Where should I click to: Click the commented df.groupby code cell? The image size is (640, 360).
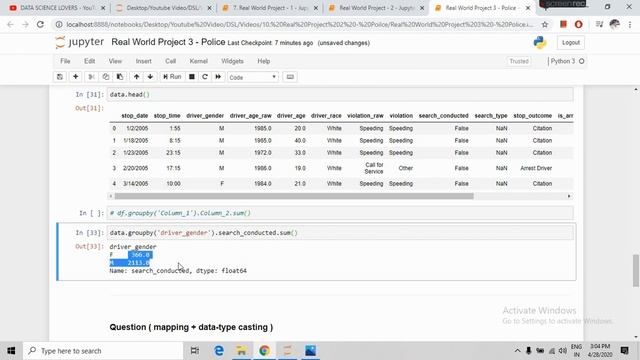340,213
